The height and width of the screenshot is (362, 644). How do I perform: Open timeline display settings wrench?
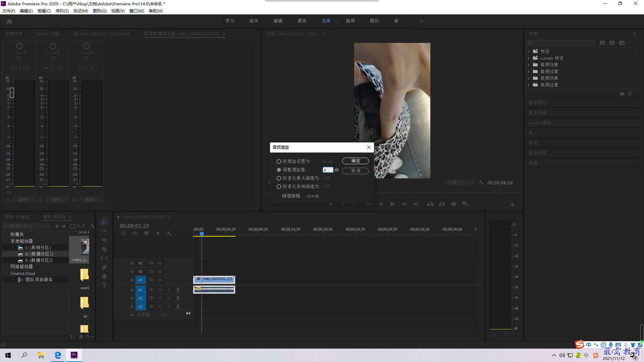169,233
